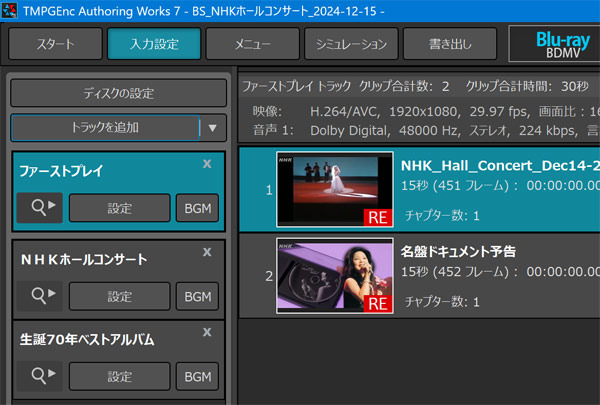Screen dimensions: 600x405
Task: Click the RE badge on clip 2 thumbnail
Action: point(378,304)
